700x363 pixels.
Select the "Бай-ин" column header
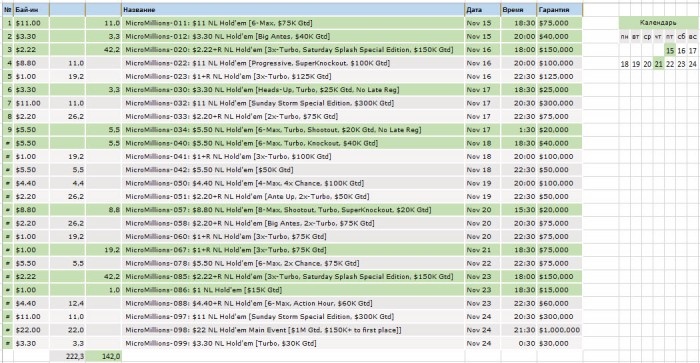tap(31, 9)
